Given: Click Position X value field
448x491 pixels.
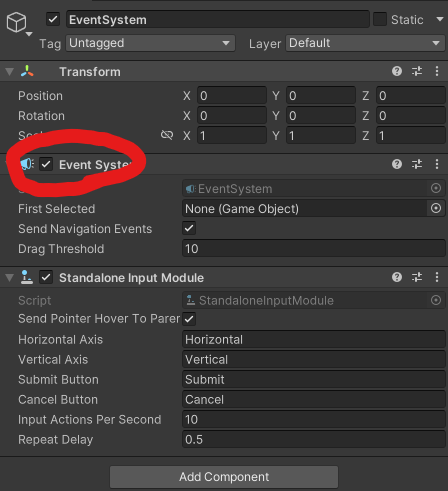Looking at the screenshot, I should click(232, 96).
